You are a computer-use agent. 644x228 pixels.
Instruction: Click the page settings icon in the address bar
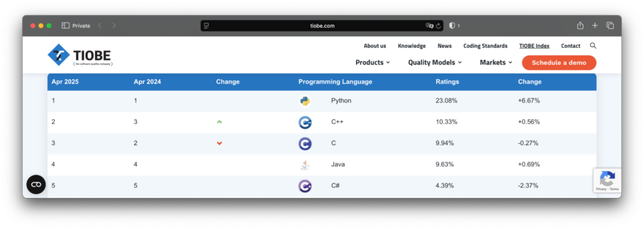[206, 26]
